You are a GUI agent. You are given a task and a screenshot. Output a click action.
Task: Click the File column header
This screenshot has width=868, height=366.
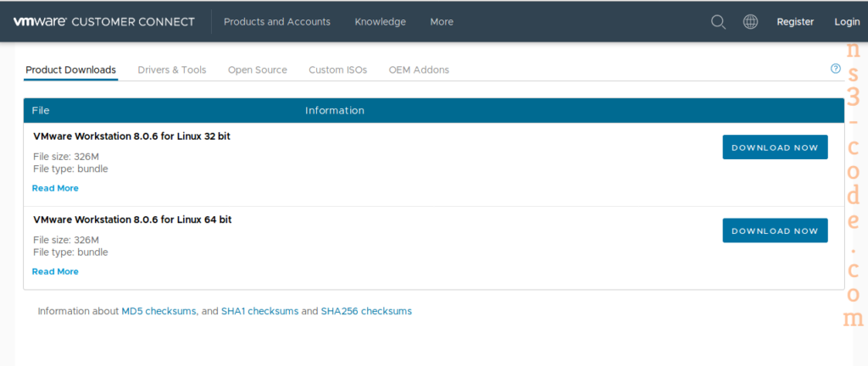(41, 111)
